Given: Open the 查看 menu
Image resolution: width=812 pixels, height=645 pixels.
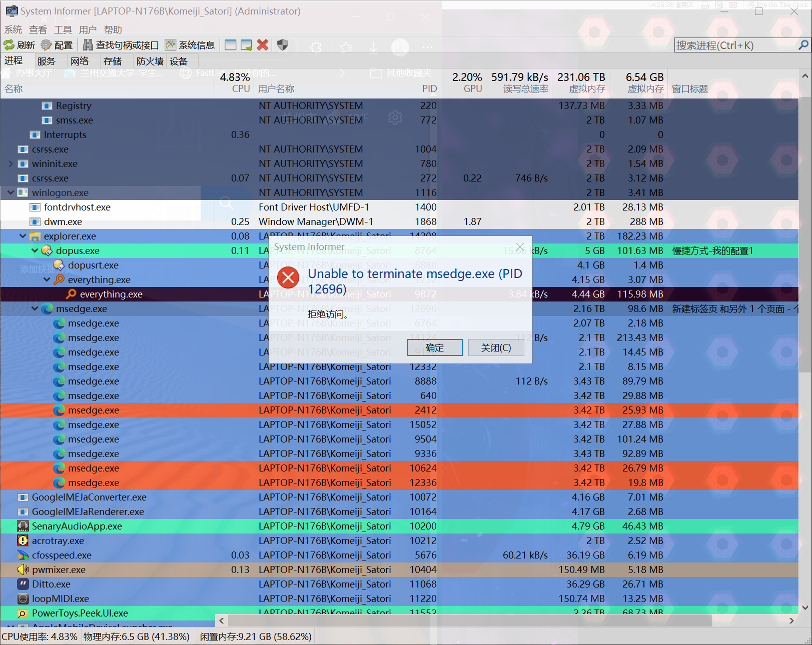Looking at the screenshot, I should point(38,30).
